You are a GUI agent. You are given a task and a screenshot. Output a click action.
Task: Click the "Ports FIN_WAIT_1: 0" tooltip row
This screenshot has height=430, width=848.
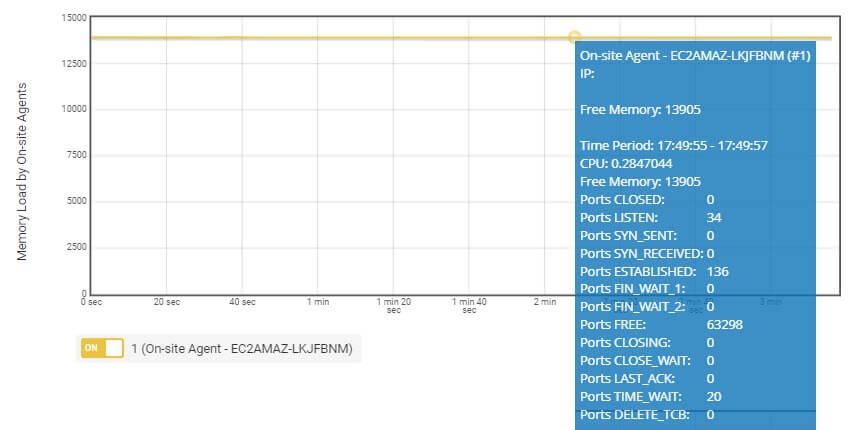[x=647, y=289]
